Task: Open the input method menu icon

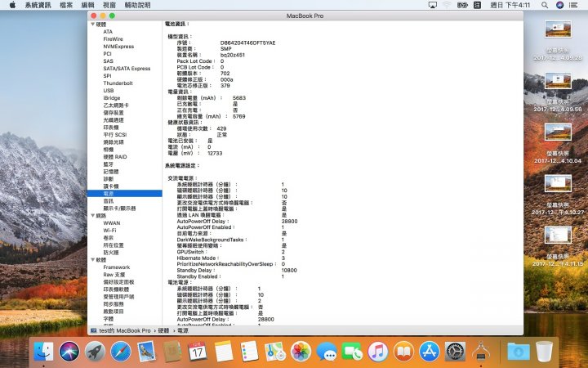Action: [477, 5]
